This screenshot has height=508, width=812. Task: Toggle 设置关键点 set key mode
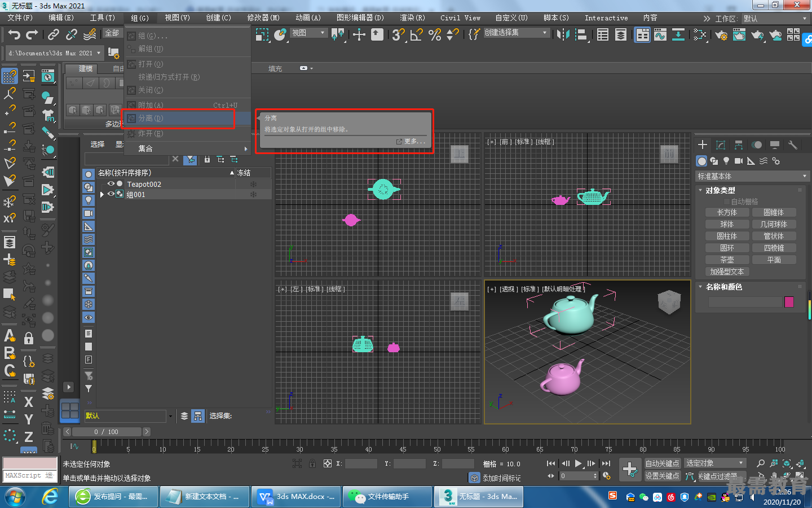tap(662, 476)
